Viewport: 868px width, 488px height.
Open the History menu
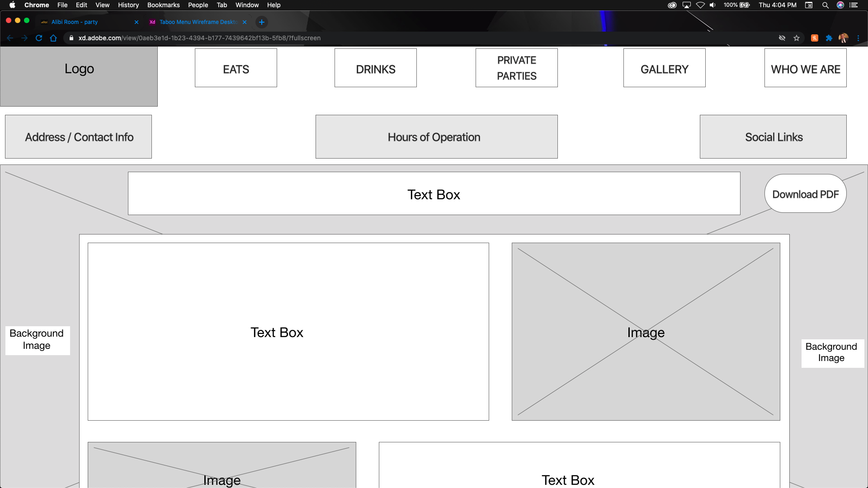coord(128,5)
